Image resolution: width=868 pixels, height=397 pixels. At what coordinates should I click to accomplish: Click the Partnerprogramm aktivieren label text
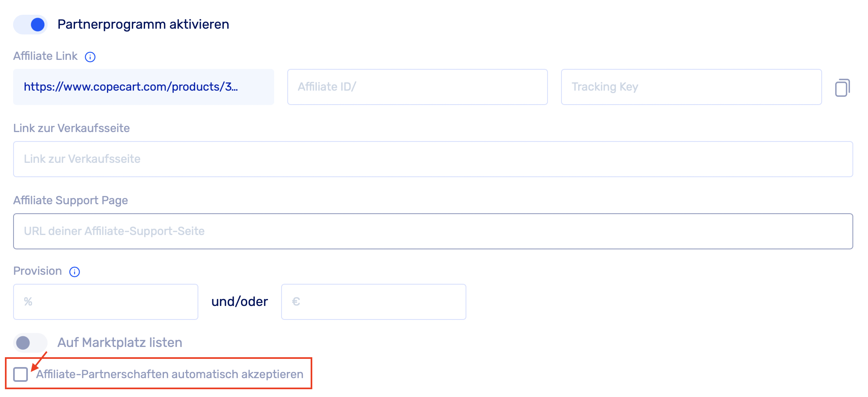[143, 25]
